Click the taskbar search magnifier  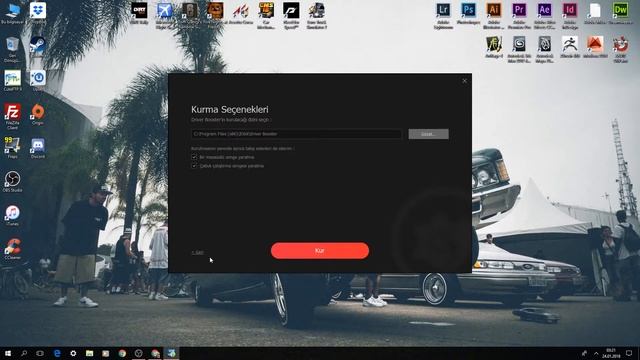pyautogui.click(x=24, y=353)
